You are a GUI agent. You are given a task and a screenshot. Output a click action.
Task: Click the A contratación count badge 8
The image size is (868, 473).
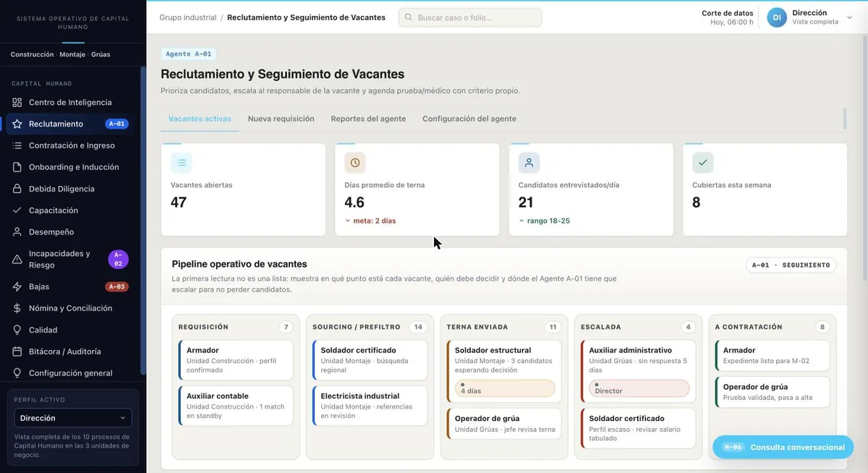point(822,327)
